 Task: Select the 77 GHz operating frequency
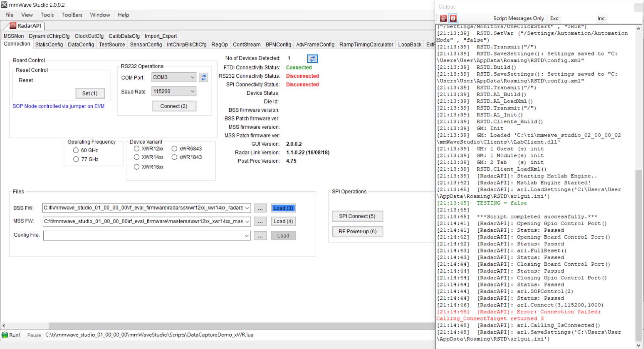coord(76,159)
